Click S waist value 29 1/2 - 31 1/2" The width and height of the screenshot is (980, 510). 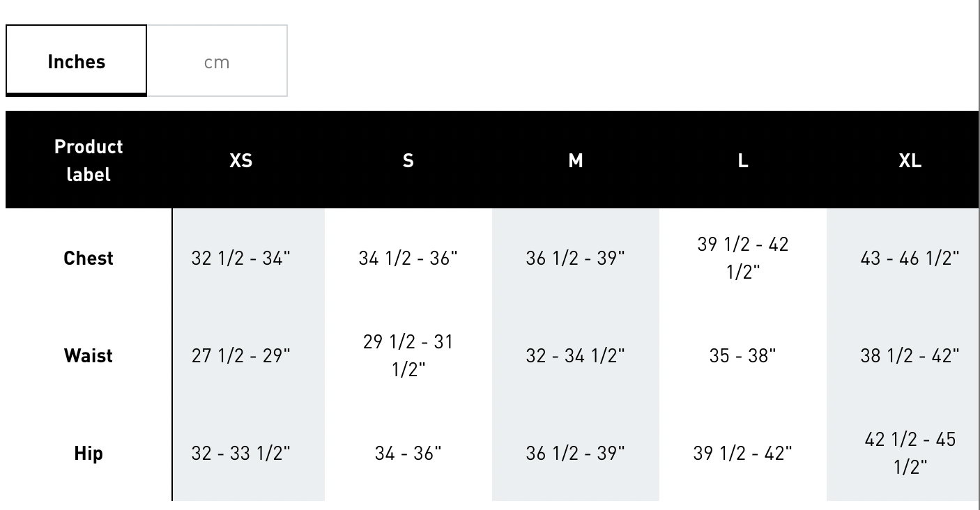click(x=408, y=355)
